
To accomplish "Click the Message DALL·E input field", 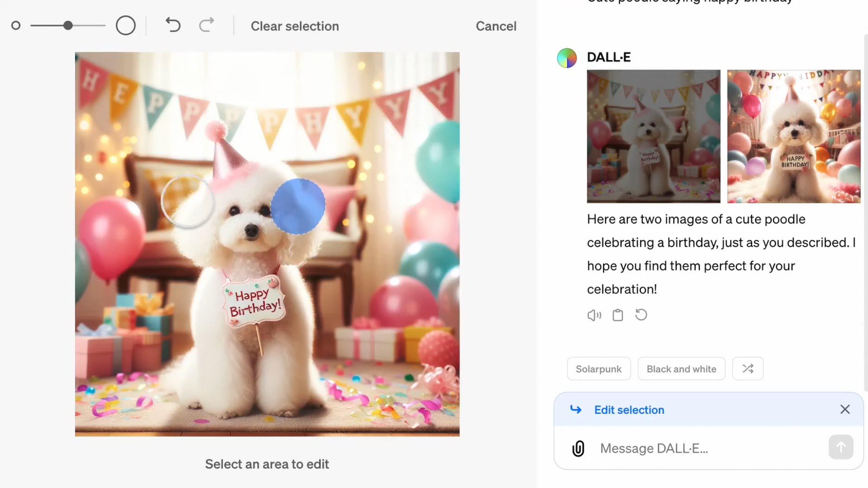I will [709, 448].
